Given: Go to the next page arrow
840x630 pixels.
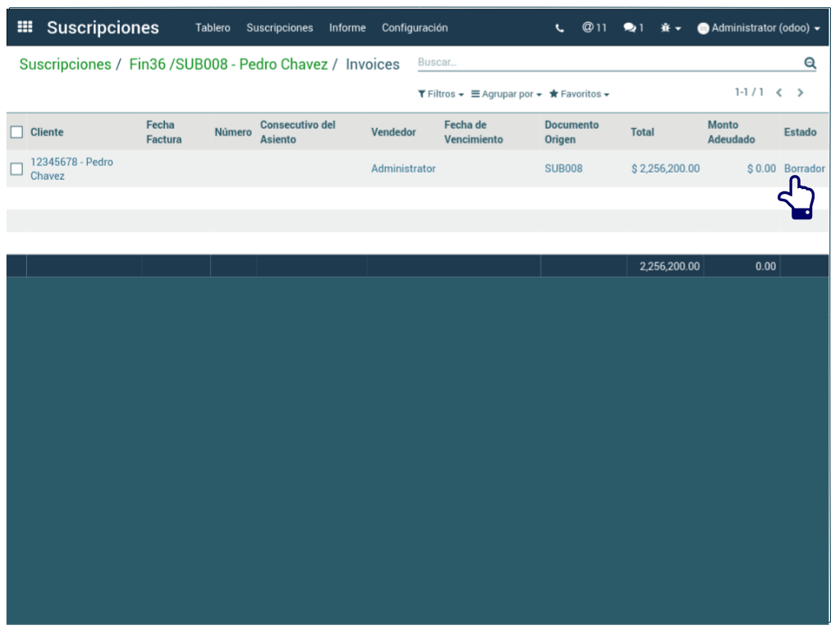Looking at the screenshot, I should pos(801,93).
